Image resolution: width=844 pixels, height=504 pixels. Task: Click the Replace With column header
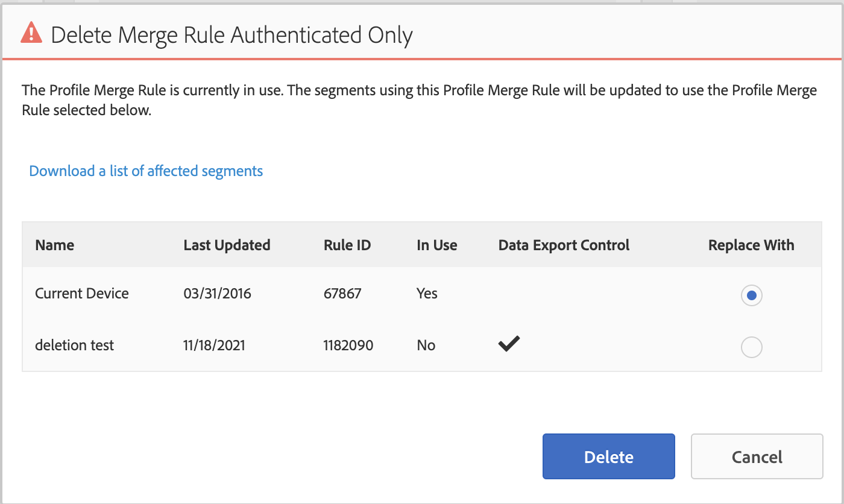751,245
